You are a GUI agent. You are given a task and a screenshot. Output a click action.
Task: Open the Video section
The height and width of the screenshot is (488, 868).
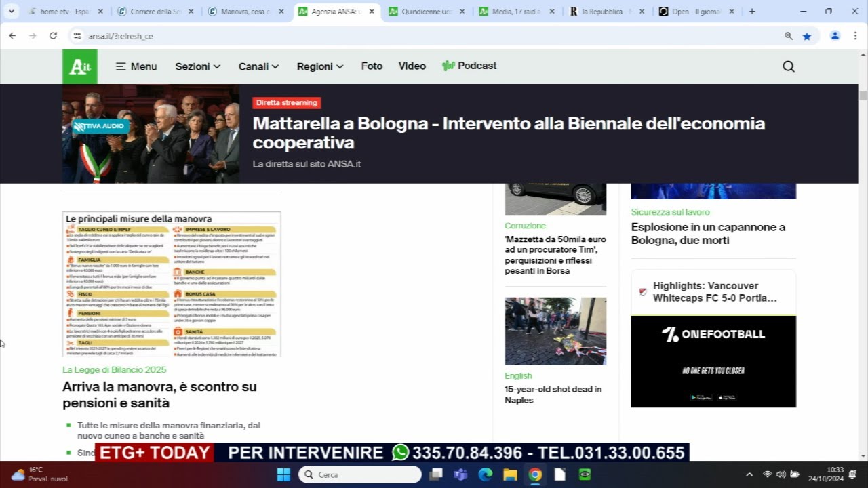point(412,66)
